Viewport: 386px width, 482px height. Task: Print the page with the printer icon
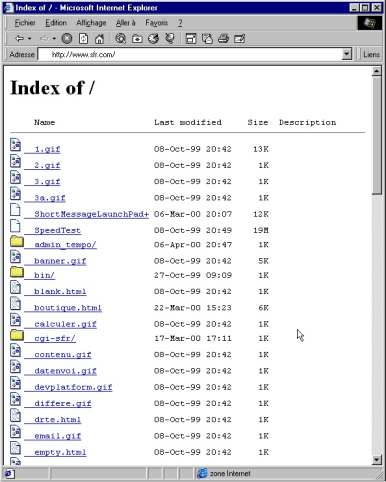click(223, 39)
